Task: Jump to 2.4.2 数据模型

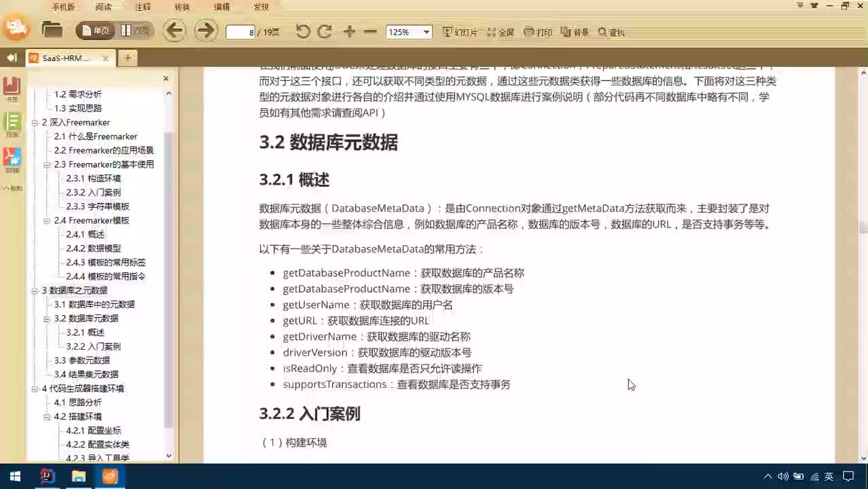Action: pyautogui.click(x=93, y=249)
